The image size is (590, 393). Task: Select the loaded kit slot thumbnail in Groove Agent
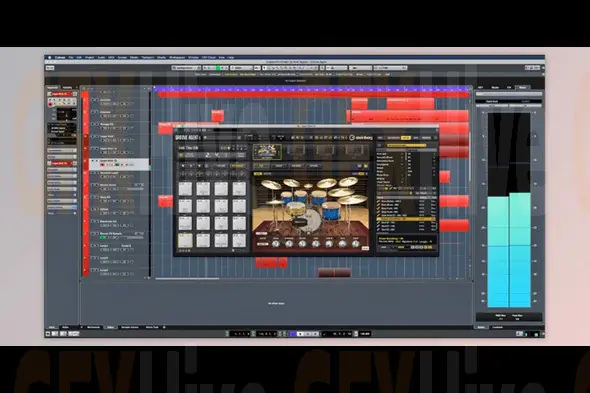267,151
